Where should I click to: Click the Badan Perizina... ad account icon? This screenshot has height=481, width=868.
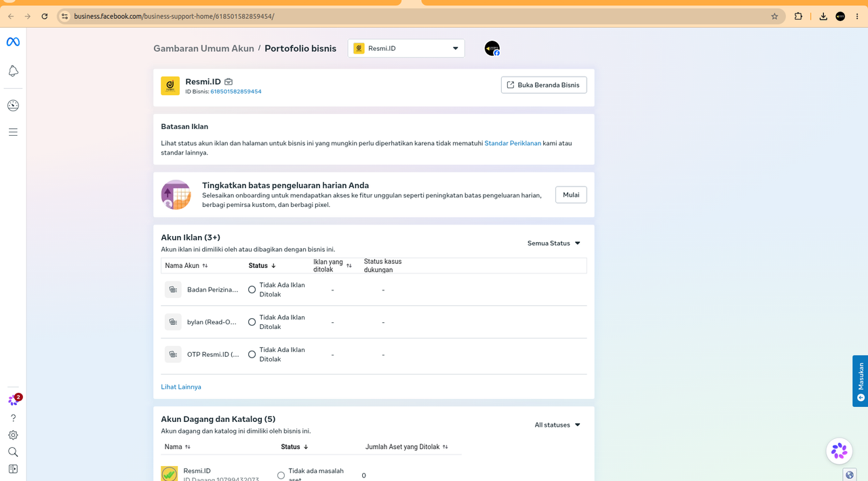173,290
